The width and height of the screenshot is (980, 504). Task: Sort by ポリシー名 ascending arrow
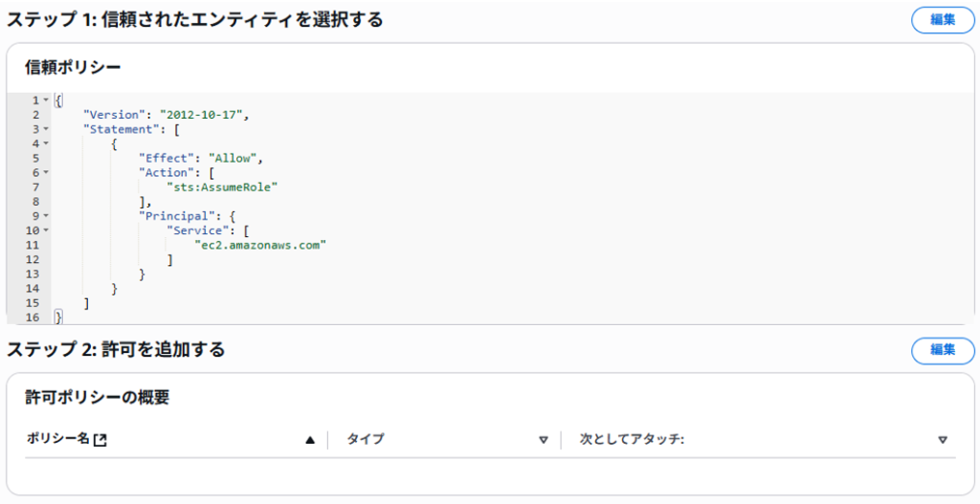pos(310,440)
